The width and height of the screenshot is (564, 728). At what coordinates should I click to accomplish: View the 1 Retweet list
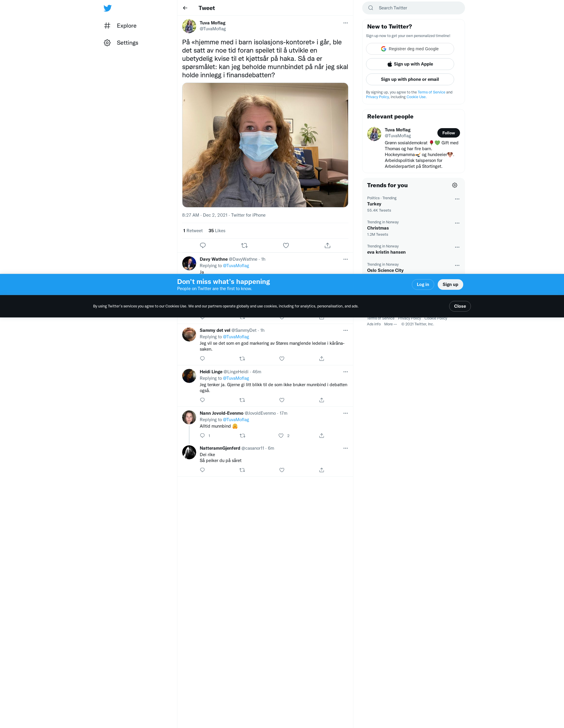coord(193,231)
